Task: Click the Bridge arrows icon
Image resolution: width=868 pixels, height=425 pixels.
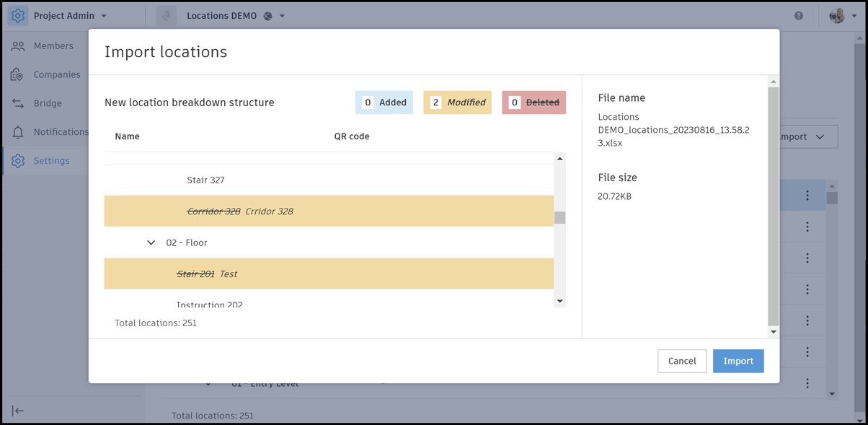Action: click(x=18, y=103)
